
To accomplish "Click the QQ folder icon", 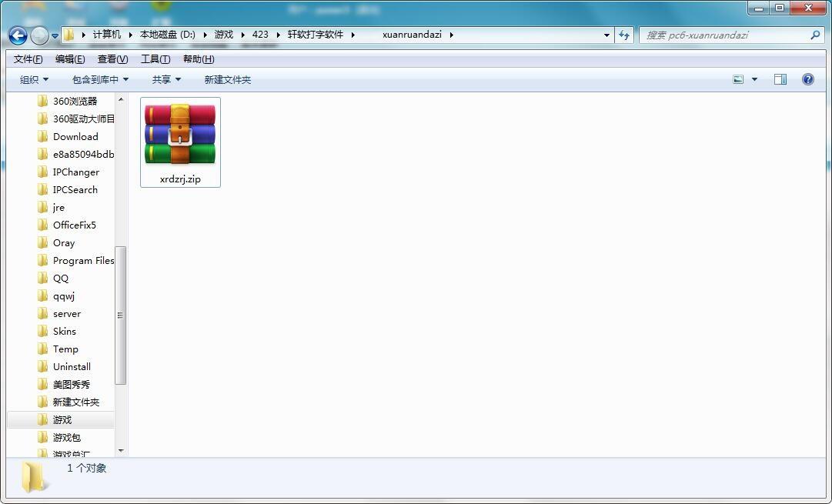I will [43, 278].
